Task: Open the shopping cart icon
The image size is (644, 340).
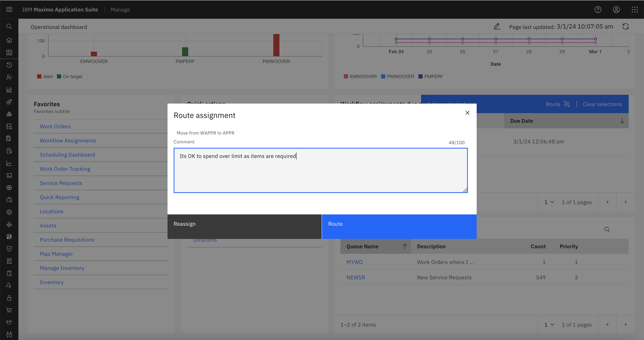Action: 9,310
